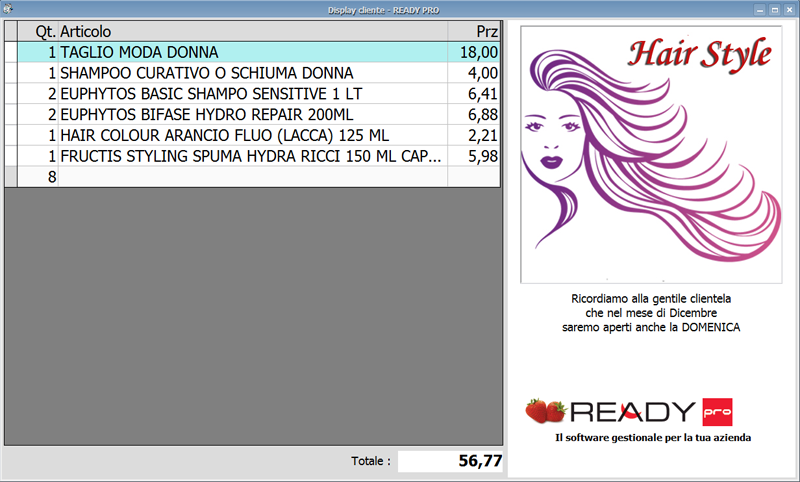Image resolution: width=800 pixels, height=482 pixels.
Task: Click the price 6,41 cell
Action: (474, 94)
